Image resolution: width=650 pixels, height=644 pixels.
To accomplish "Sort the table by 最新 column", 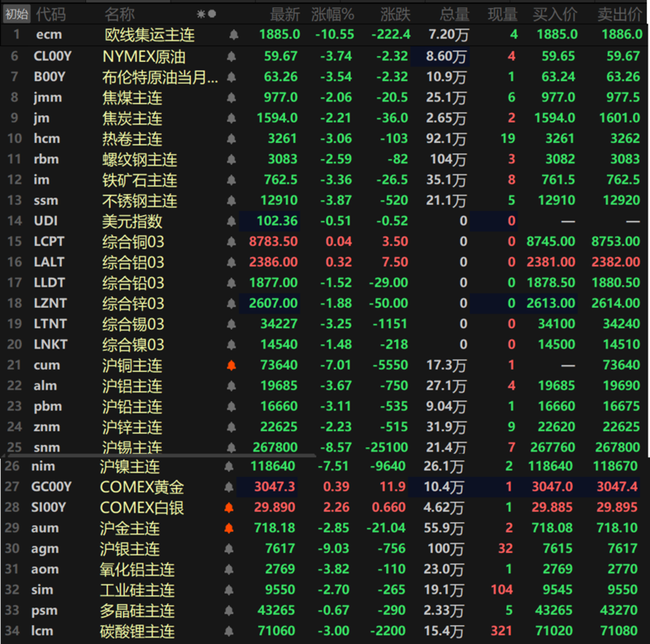I will tap(284, 14).
